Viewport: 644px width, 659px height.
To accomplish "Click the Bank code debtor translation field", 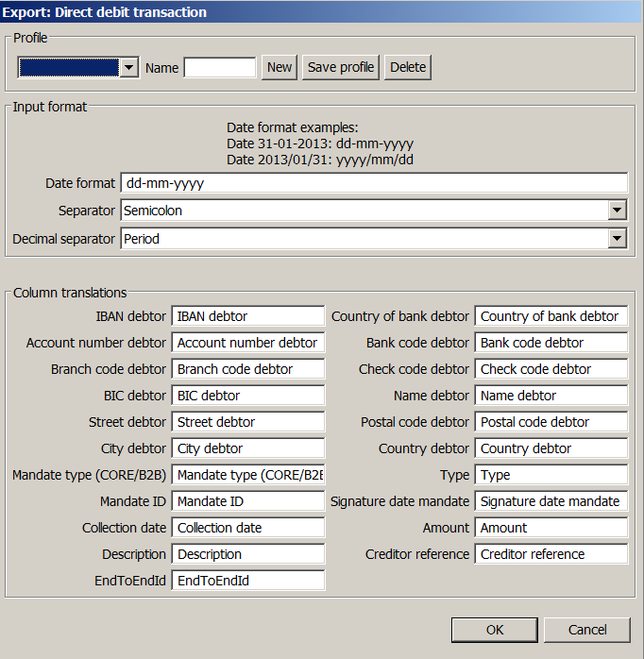I will (x=551, y=343).
